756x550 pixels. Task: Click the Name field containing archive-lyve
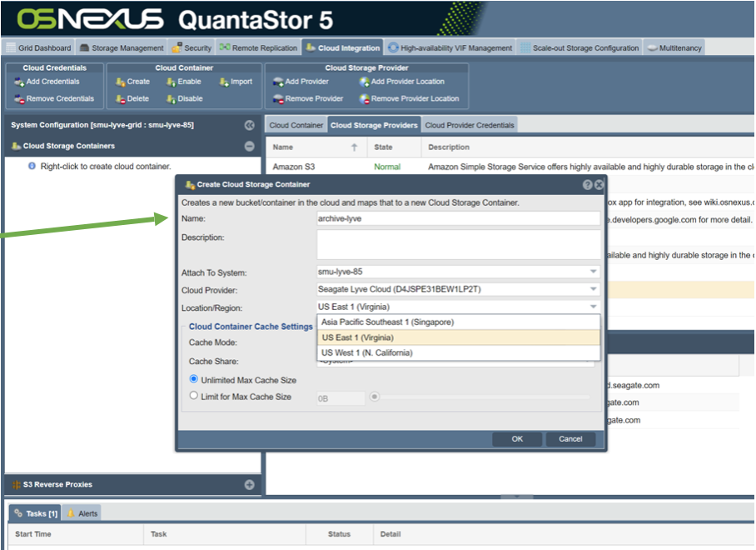pos(458,218)
